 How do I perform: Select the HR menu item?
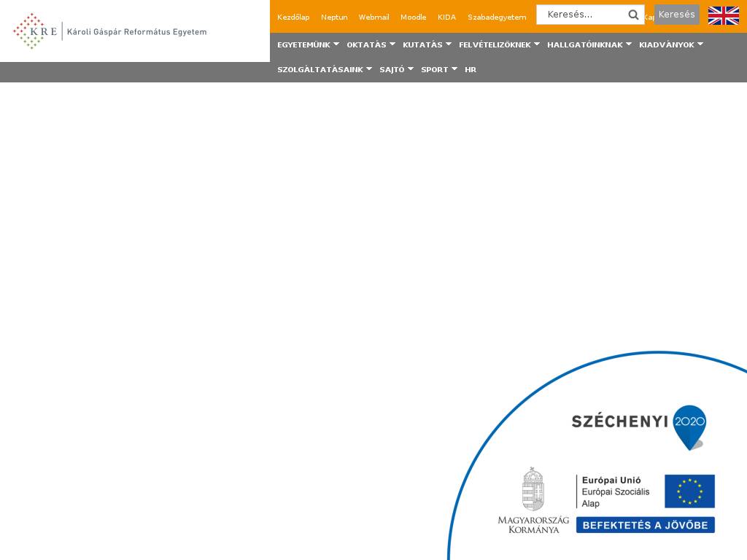coord(471,69)
